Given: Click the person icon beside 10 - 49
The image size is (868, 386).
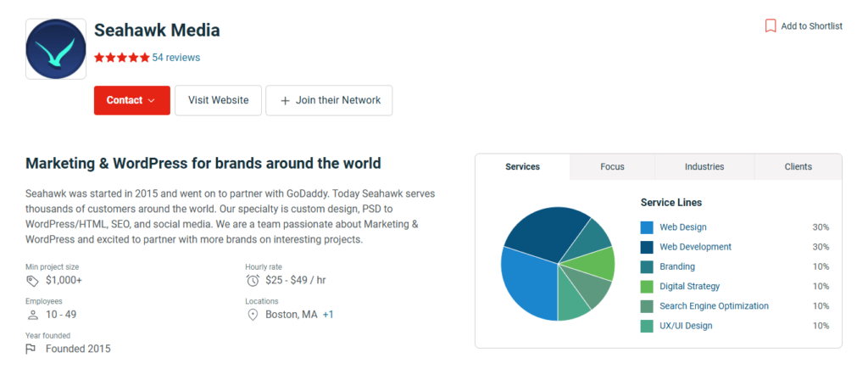Looking at the screenshot, I should tap(32, 315).
